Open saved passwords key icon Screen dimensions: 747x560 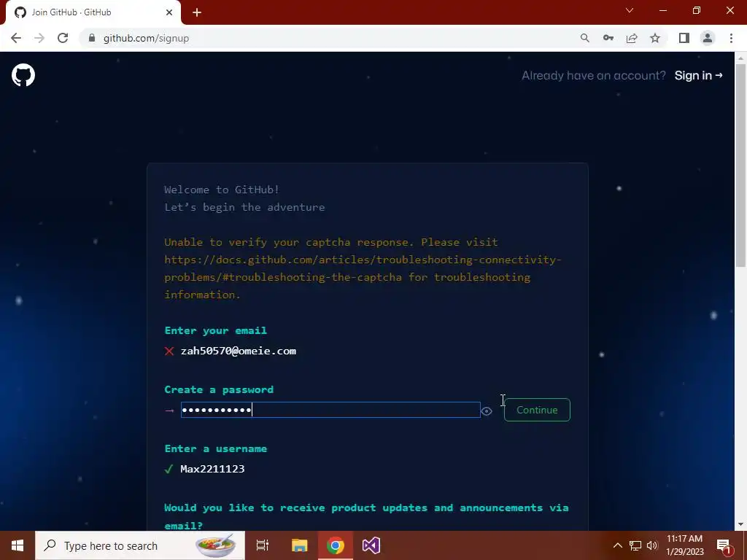tap(608, 38)
